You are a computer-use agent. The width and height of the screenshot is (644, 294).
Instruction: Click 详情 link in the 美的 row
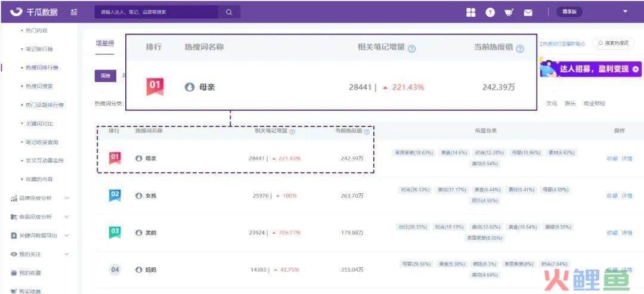pos(627,233)
